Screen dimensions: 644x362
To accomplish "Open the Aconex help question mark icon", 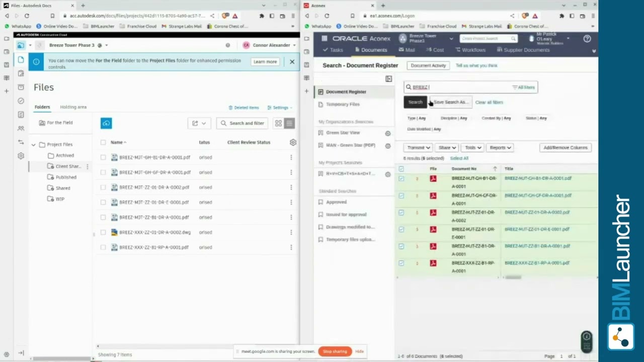I will coord(587,39).
